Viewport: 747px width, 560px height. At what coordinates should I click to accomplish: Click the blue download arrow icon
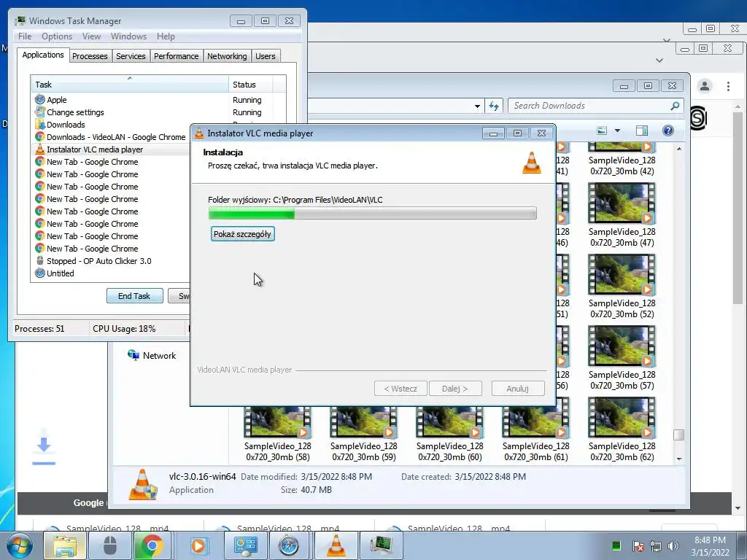[x=44, y=450]
